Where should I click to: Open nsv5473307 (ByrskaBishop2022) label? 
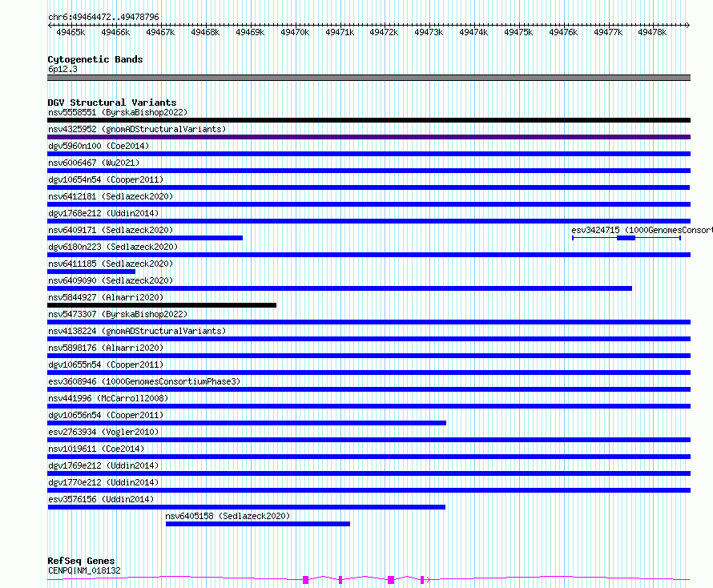pos(118,314)
